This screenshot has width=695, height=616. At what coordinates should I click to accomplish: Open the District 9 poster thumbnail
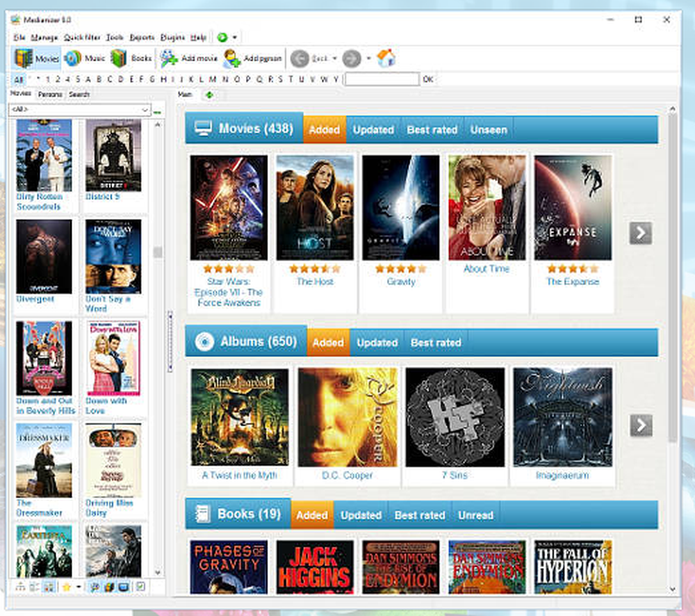pyautogui.click(x=113, y=155)
